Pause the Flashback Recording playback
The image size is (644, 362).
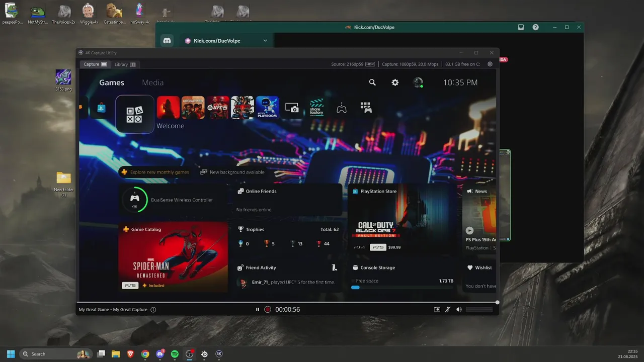click(258, 310)
